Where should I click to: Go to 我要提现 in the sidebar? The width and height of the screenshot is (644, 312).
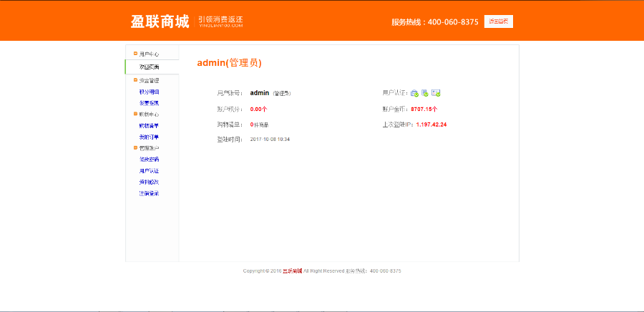tap(149, 103)
